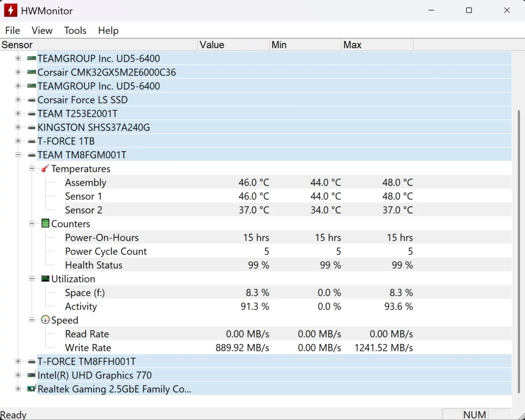Expand the Realtek Gaming 2.5GbE node
The image size is (525, 420).
18,389
